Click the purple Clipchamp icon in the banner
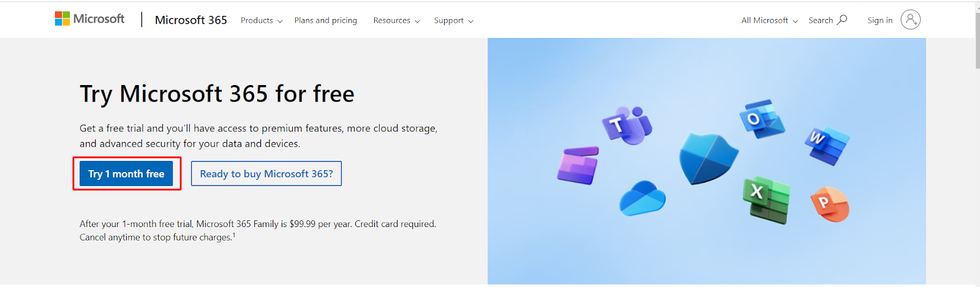The image size is (980, 287). pos(578,165)
